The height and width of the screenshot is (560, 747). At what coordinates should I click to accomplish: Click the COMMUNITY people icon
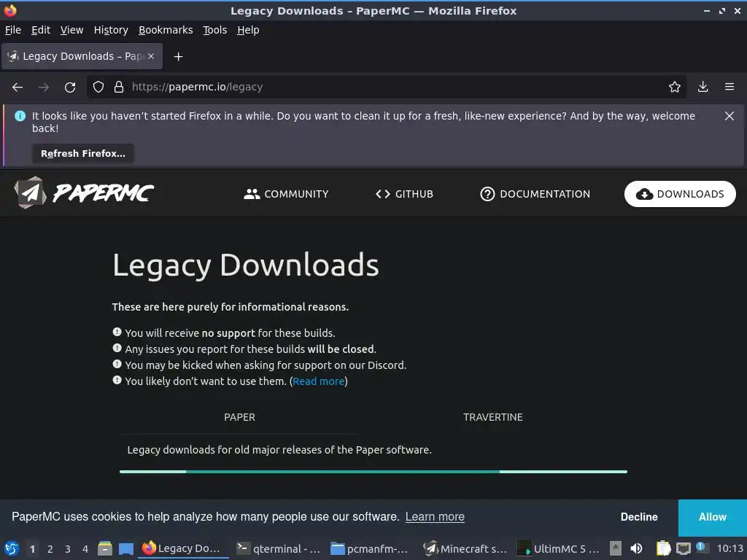coord(252,194)
